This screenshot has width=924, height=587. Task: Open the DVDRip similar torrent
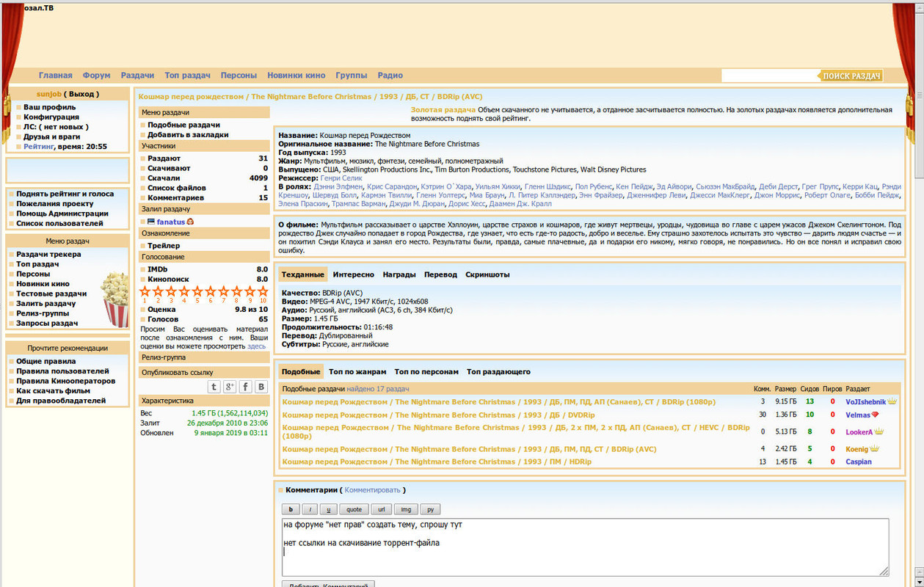point(438,415)
